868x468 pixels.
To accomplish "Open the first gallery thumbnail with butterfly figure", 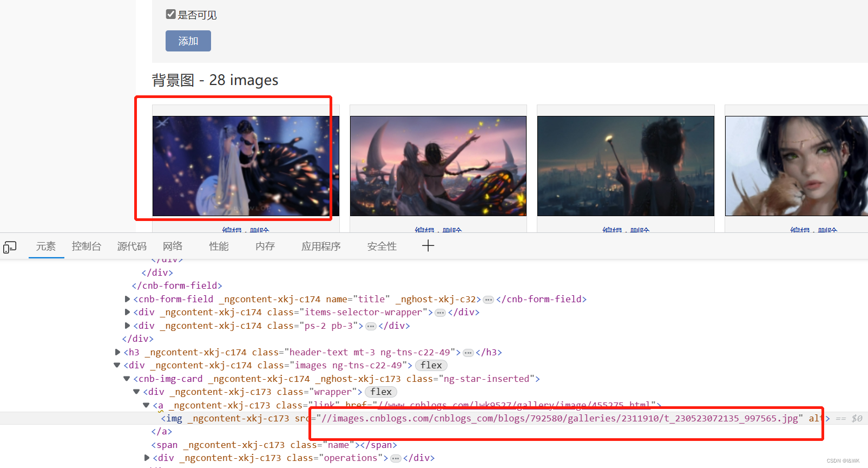I will pos(246,166).
